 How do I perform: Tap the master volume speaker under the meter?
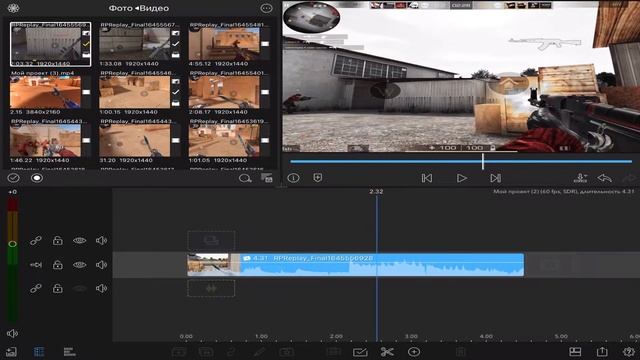tap(12, 333)
